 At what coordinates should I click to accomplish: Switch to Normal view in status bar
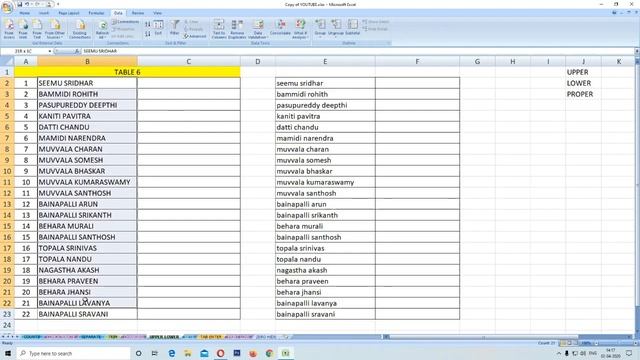563,343
